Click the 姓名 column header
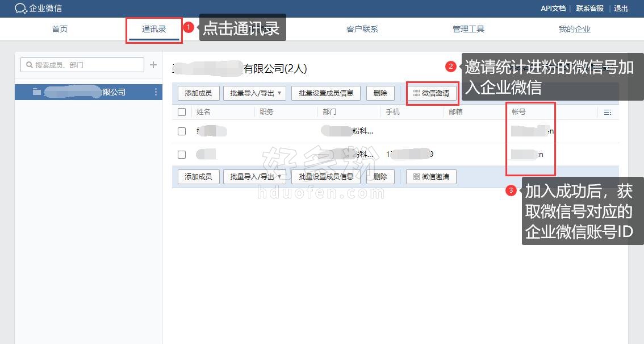The image size is (644, 344). (x=203, y=112)
